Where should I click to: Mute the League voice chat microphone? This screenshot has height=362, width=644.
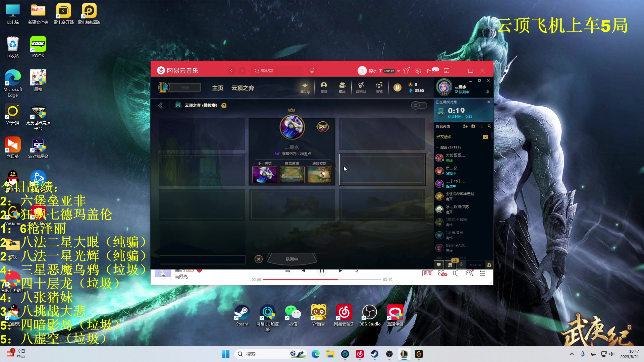[461, 265]
